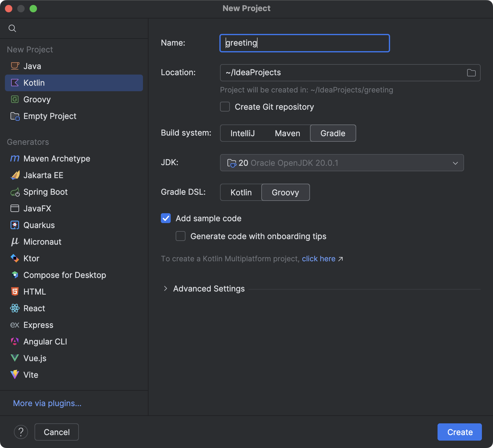Click the help question mark icon
Screen dimensions: 493x448
pos(21,432)
